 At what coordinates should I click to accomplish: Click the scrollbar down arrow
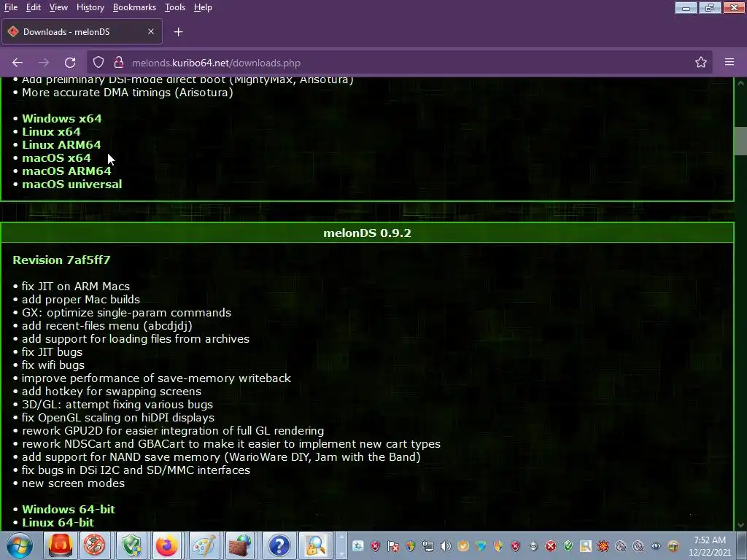point(741,525)
